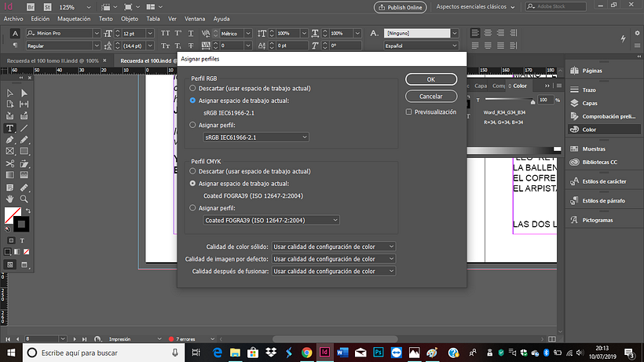Viewport: 644px width, 362px height.
Task: Enable the Previsualización checkbox
Action: tap(409, 112)
